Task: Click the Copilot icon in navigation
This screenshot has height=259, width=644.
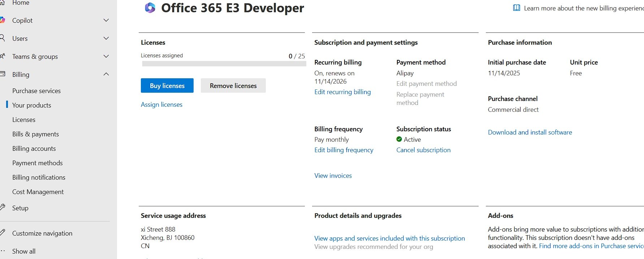Action: [3, 20]
